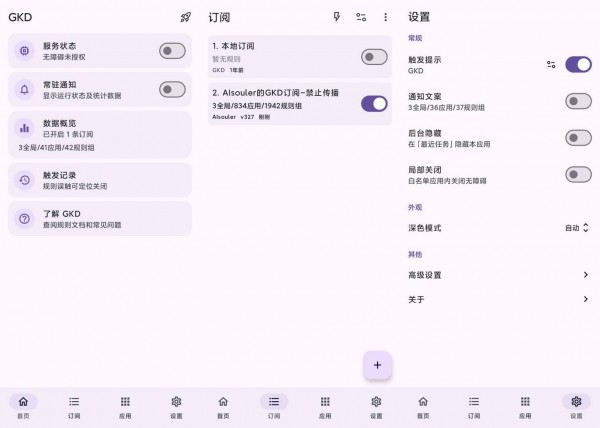The height and width of the screenshot is (428, 600).
Task: Select the 订阅 tab in the left bottom bar
Action: click(74, 407)
